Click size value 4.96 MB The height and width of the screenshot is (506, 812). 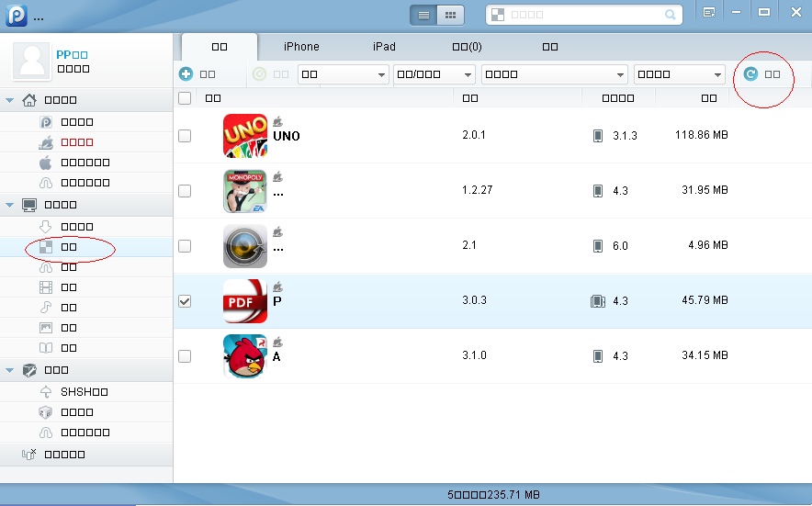pos(708,245)
